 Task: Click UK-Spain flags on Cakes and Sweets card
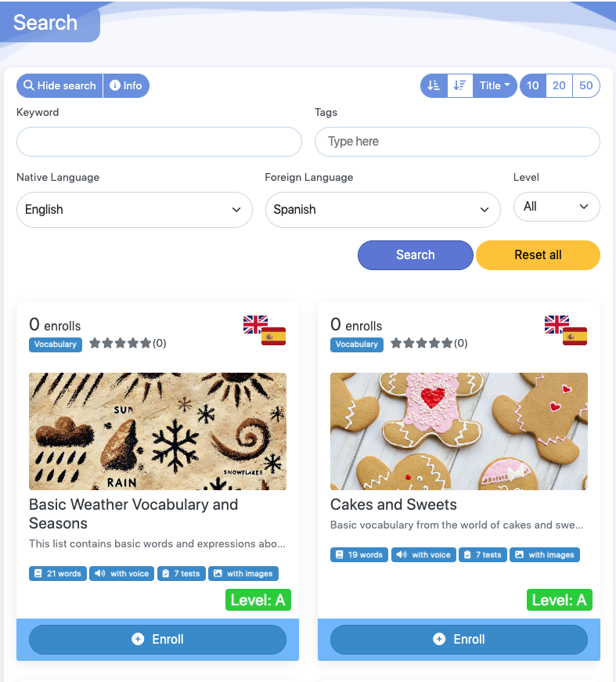(566, 330)
